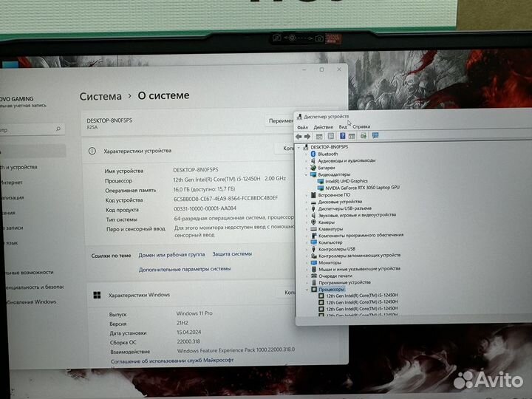The width and height of the screenshot is (532, 399).
Task: Collapse the Видеоадаптеры node
Action: 307,174
